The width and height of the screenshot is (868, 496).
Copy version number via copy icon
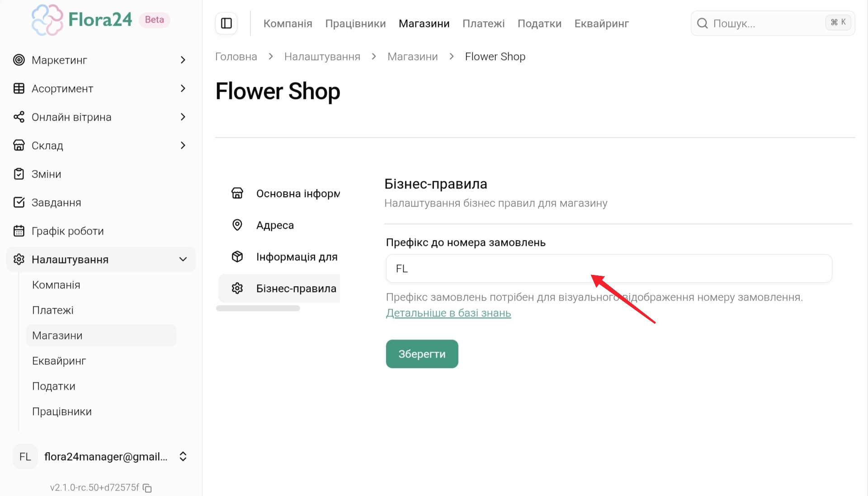click(x=147, y=488)
